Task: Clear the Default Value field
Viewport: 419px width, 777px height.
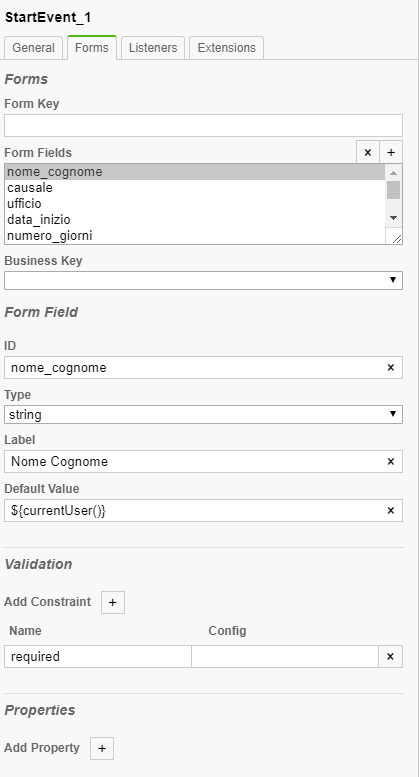Action: (x=390, y=510)
